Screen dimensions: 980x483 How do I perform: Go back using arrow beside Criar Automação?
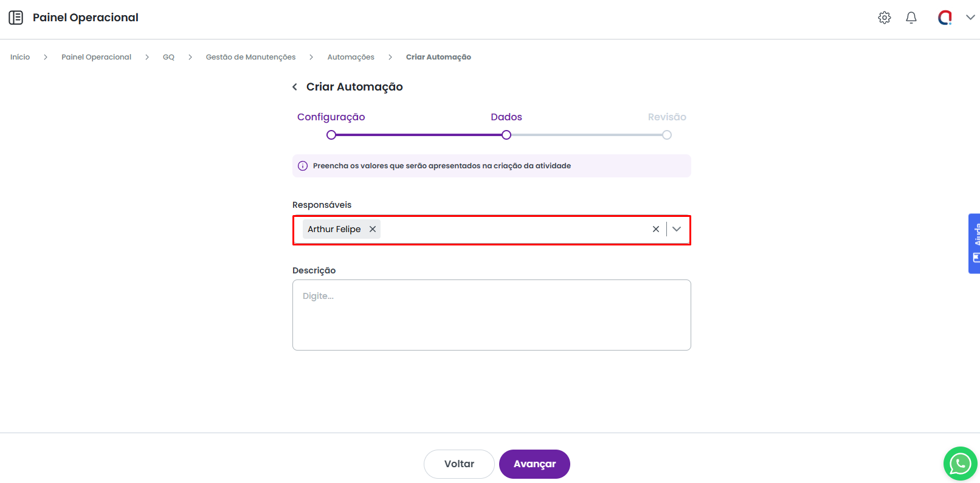295,87
